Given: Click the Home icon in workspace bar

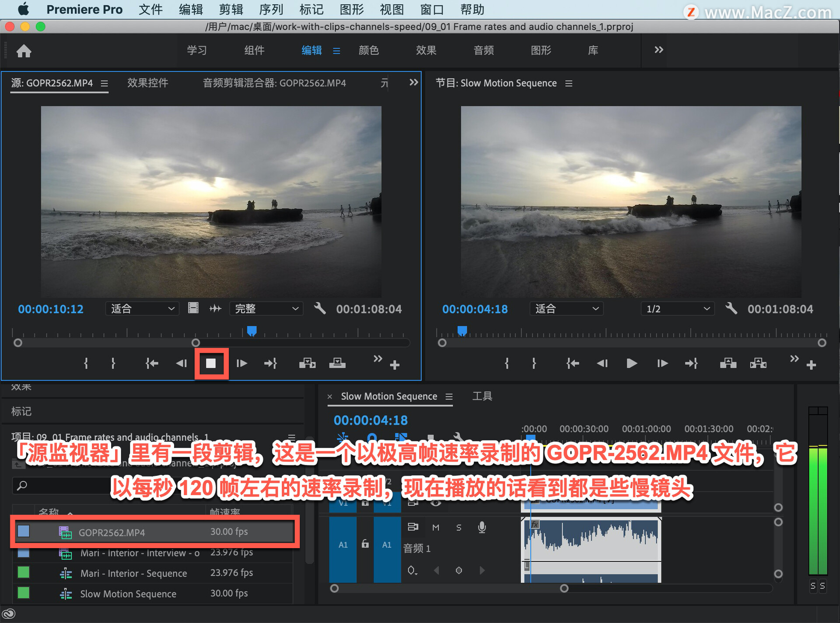Looking at the screenshot, I should click(x=24, y=51).
